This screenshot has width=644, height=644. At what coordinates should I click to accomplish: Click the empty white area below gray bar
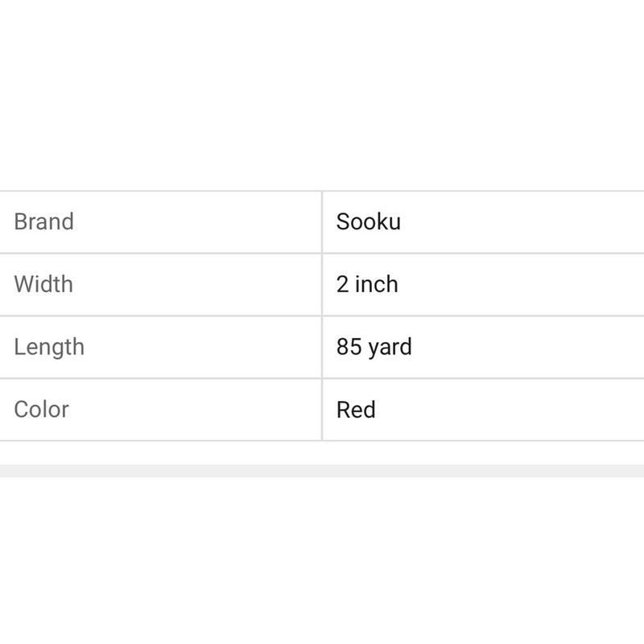(322, 563)
